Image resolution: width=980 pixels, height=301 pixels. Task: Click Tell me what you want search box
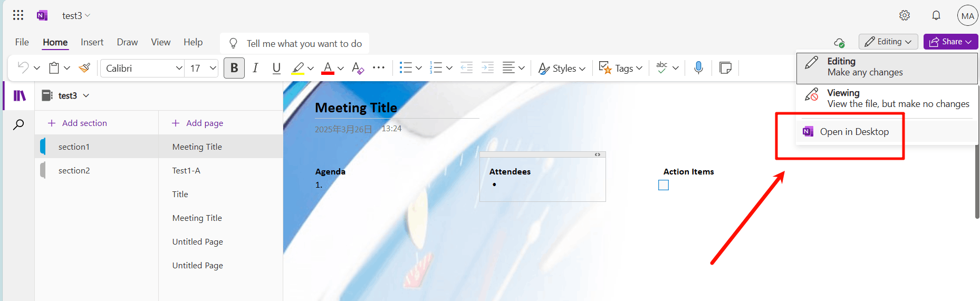click(x=294, y=43)
